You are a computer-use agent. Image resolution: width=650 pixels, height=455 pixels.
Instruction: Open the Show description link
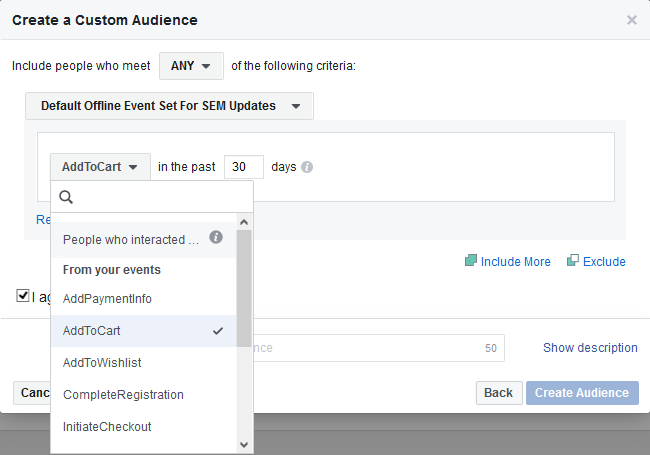click(x=590, y=348)
